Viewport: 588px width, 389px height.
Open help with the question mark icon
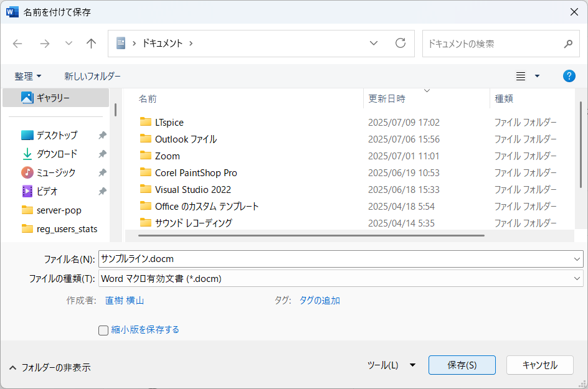pyautogui.click(x=569, y=76)
